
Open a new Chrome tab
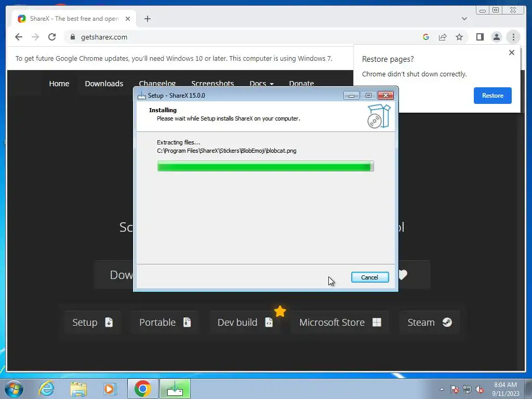tap(147, 19)
